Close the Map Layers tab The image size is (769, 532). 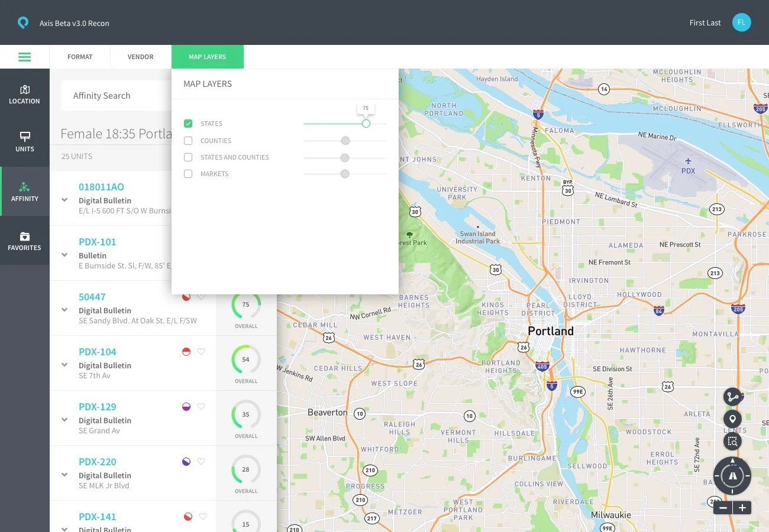point(208,57)
